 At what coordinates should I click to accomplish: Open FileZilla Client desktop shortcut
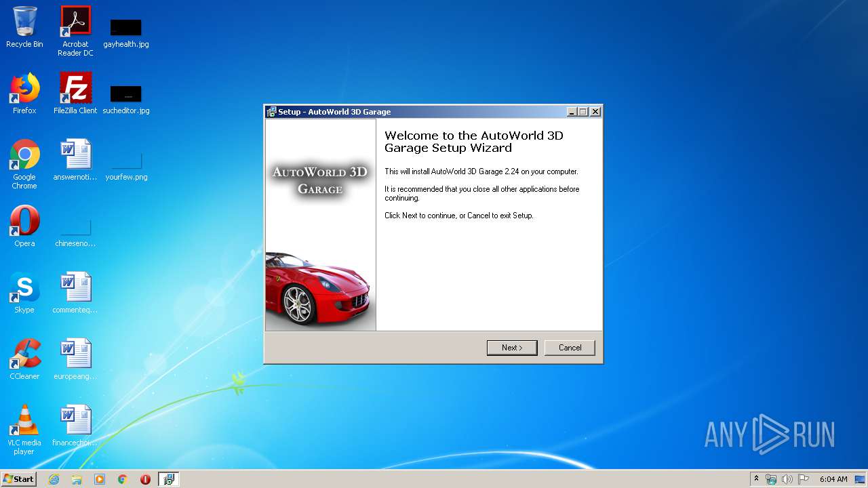(x=75, y=94)
